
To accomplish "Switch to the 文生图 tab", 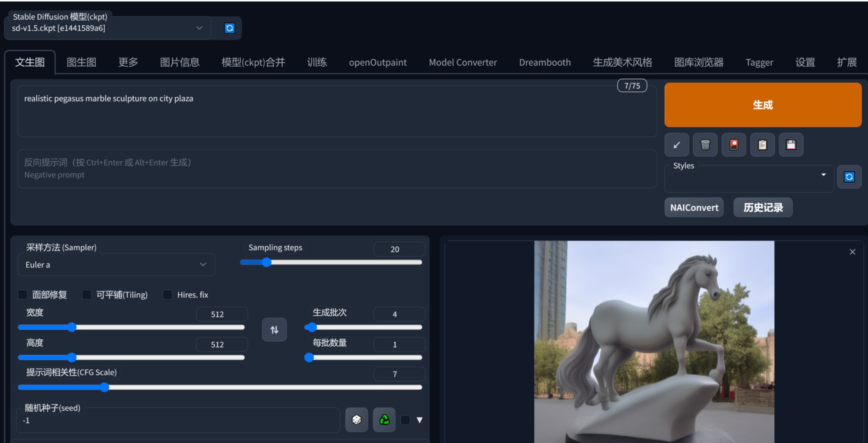I will (30, 62).
